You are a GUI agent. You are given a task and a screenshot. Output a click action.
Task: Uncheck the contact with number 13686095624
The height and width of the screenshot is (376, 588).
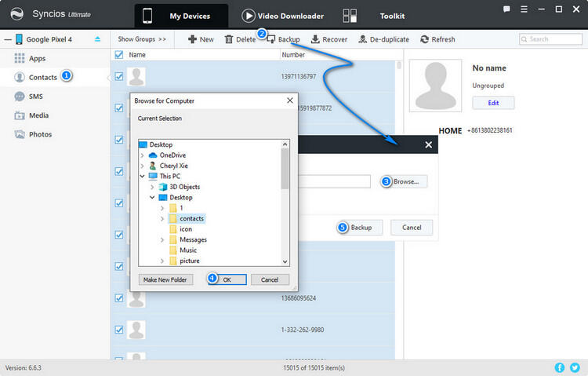[x=119, y=298]
